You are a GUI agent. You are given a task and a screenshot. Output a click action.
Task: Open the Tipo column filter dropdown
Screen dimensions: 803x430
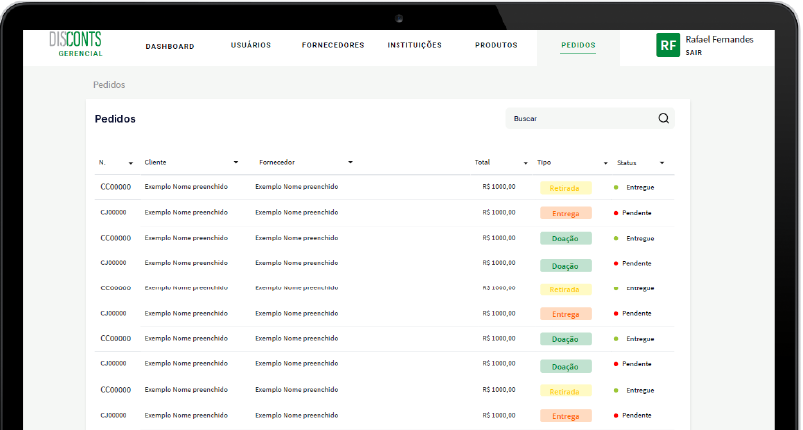point(605,163)
